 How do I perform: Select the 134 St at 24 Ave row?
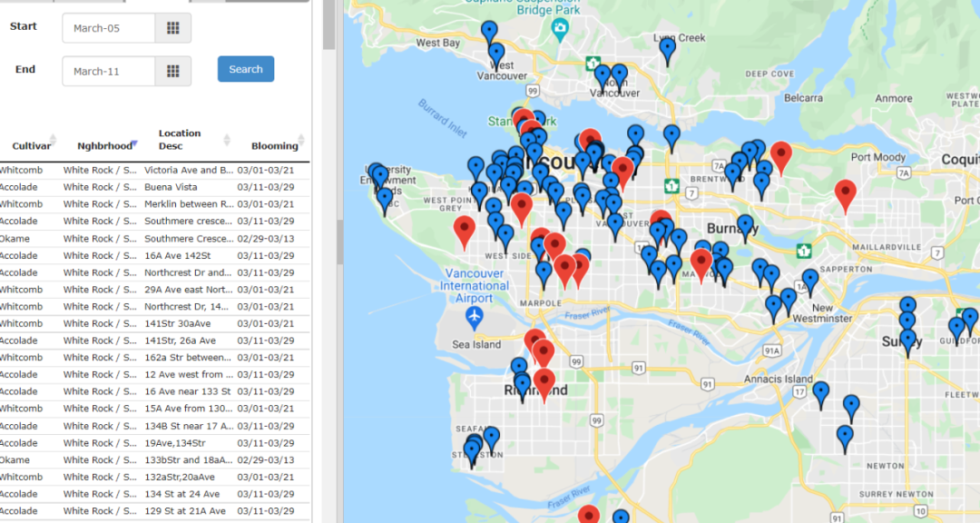coord(154,494)
